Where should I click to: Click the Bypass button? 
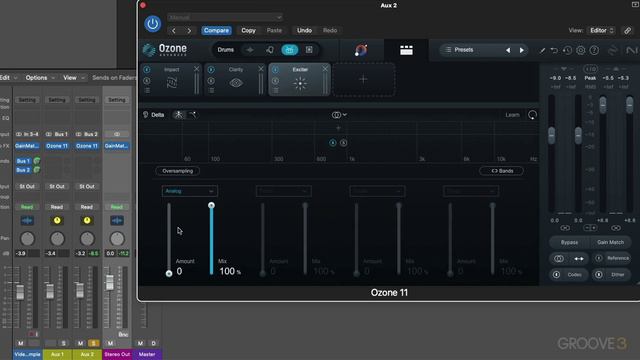click(569, 242)
